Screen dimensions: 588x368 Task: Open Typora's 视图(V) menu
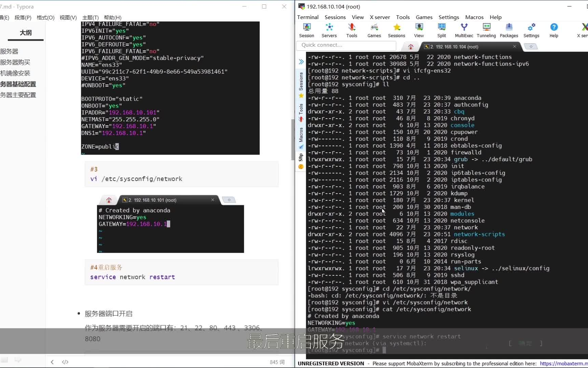(68, 17)
